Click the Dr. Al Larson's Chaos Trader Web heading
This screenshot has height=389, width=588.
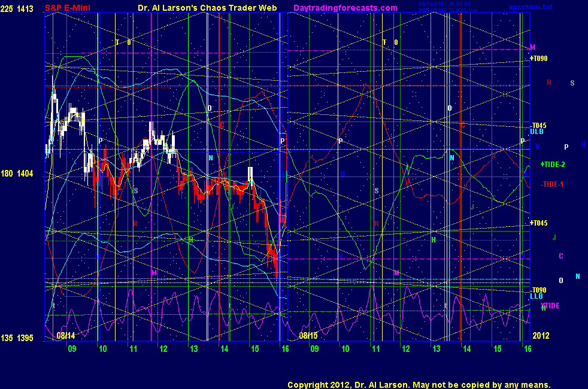click(x=207, y=8)
